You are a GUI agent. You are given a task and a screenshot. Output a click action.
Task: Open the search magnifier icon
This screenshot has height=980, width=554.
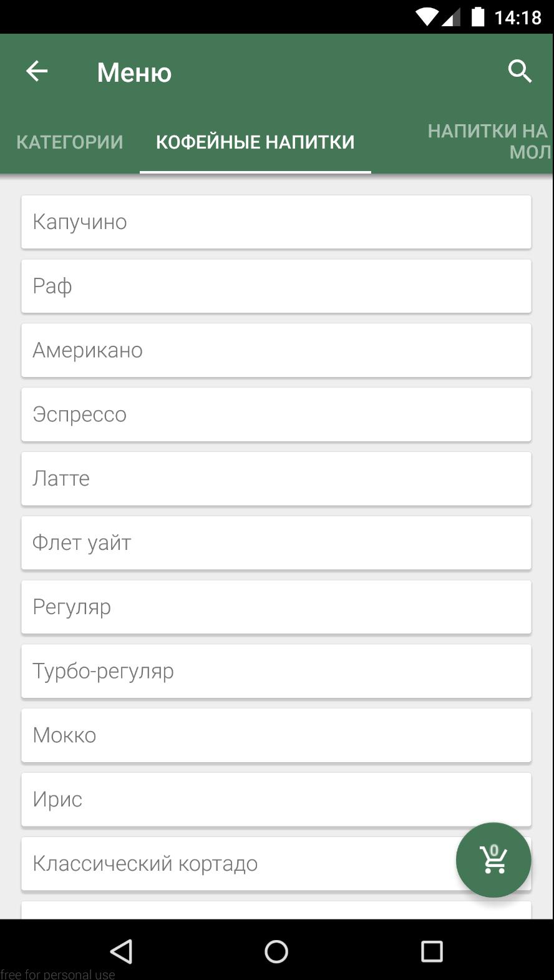click(x=519, y=72)
